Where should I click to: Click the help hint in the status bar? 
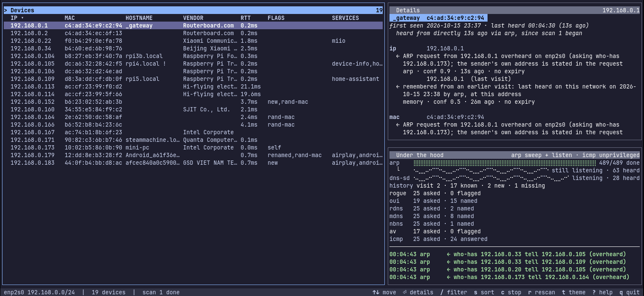pos(603,292)
